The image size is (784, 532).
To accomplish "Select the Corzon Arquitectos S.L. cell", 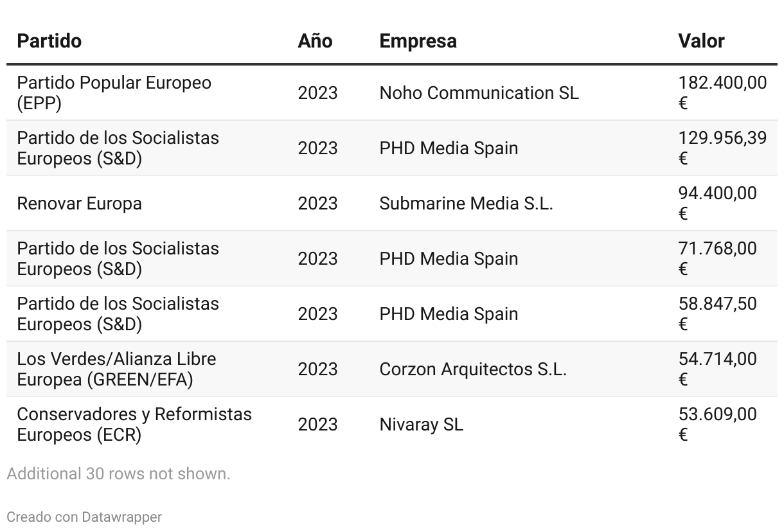I will coord(473,369).
